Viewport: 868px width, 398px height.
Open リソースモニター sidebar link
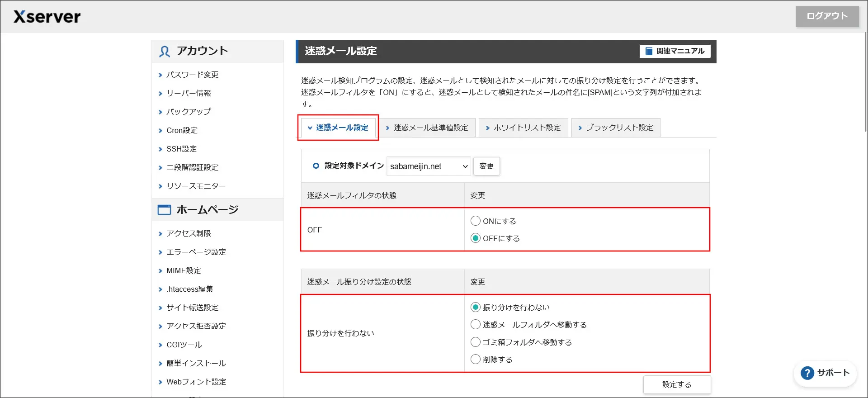click(x=196, y=186)
